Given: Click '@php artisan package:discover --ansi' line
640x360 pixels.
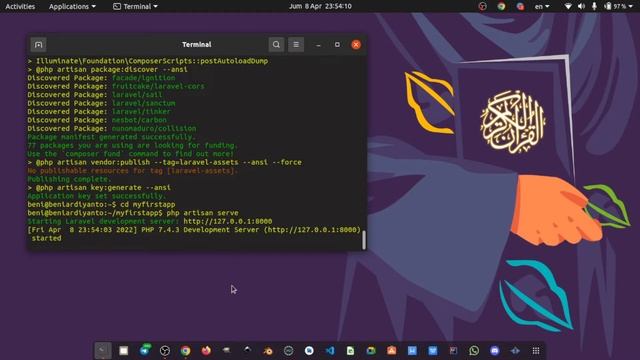Looking at the screenshot, I should tap(108, 69).
